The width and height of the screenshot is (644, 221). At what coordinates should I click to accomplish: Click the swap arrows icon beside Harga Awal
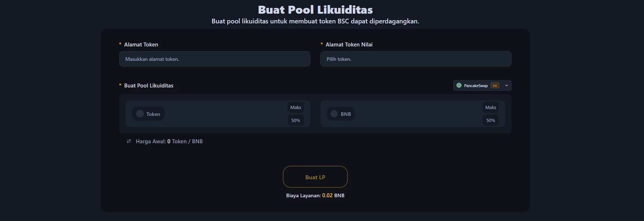pyautogui.click(x=129, y=141)
